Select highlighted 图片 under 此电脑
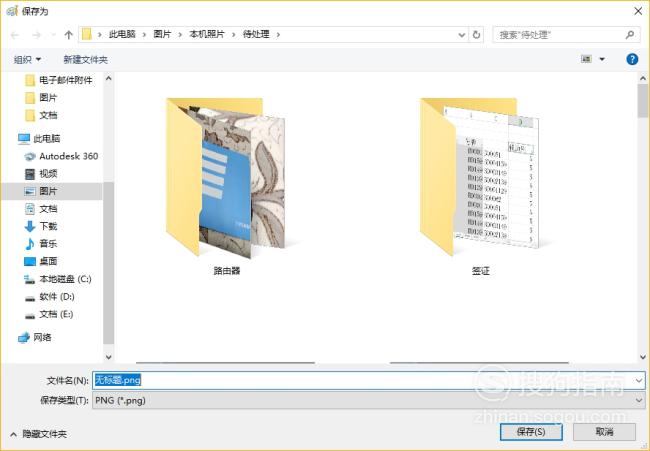 [x=52, y=191]
